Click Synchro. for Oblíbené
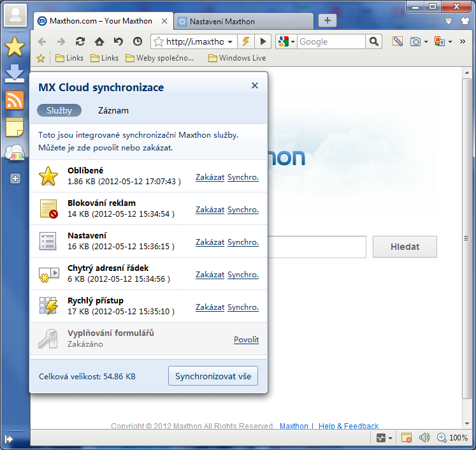 [x=243, y=177]
